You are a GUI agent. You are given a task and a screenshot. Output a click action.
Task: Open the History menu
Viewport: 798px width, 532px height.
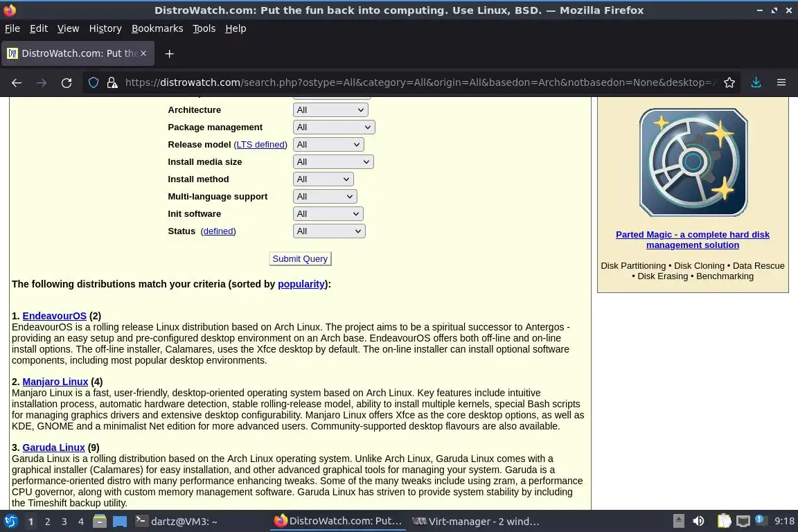click(x=105, y=28)
